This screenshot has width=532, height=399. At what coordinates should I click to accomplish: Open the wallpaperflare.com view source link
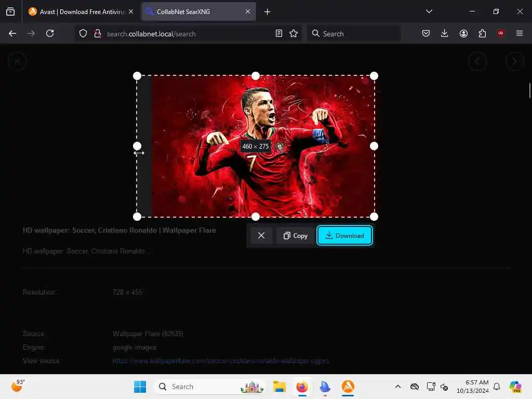(220, 361)
